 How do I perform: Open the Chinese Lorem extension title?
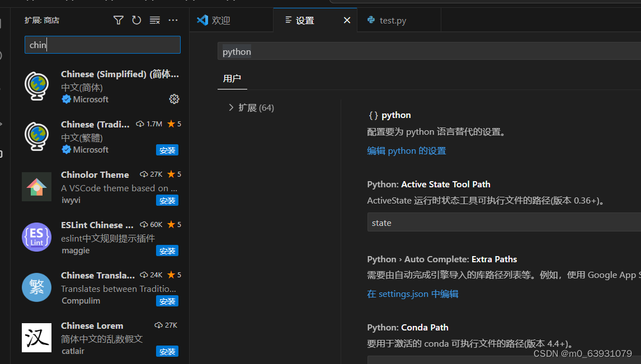[x=92, y=325]
